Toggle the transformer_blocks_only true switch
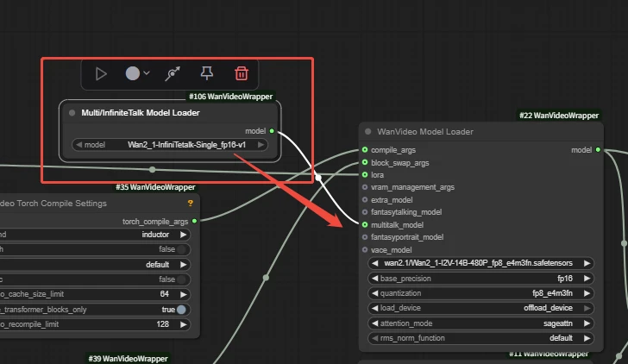Screen dimensions: 628x364 pyautogui.click(x=182, y=310)
